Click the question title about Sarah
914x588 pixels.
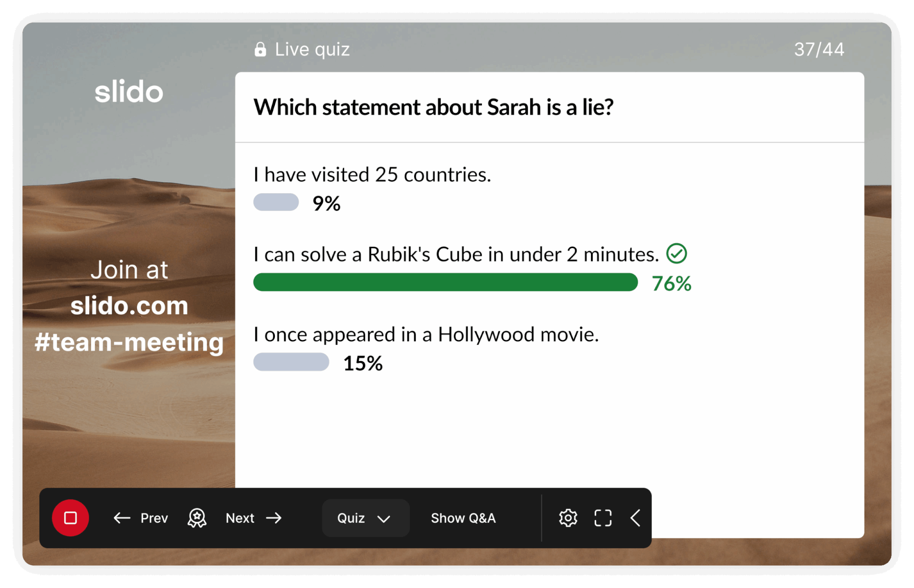point(433,107)
